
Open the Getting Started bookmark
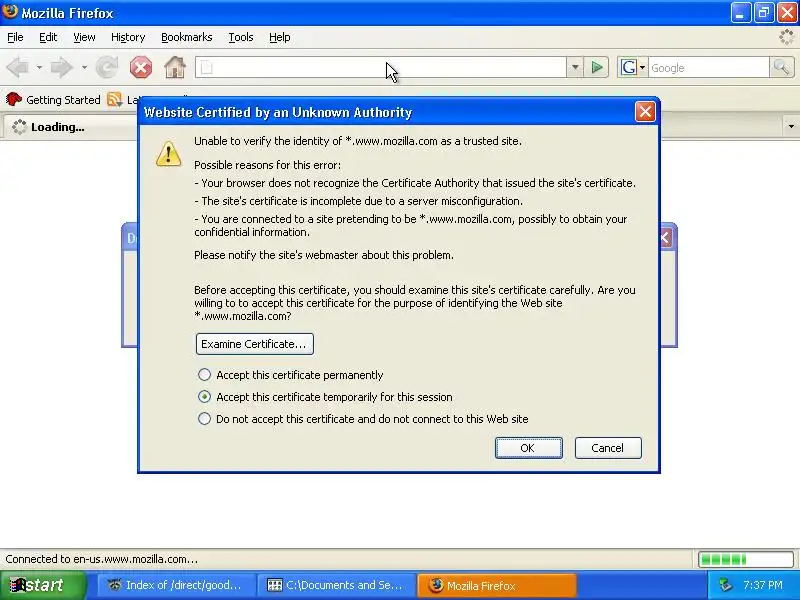tap(54, 99)
